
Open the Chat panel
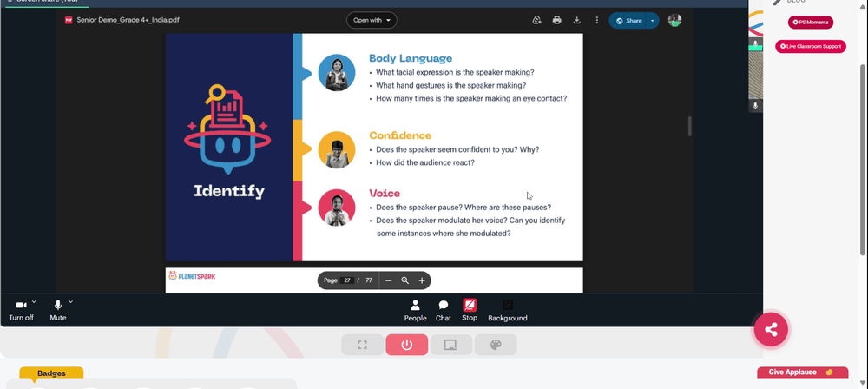point(444,311)
